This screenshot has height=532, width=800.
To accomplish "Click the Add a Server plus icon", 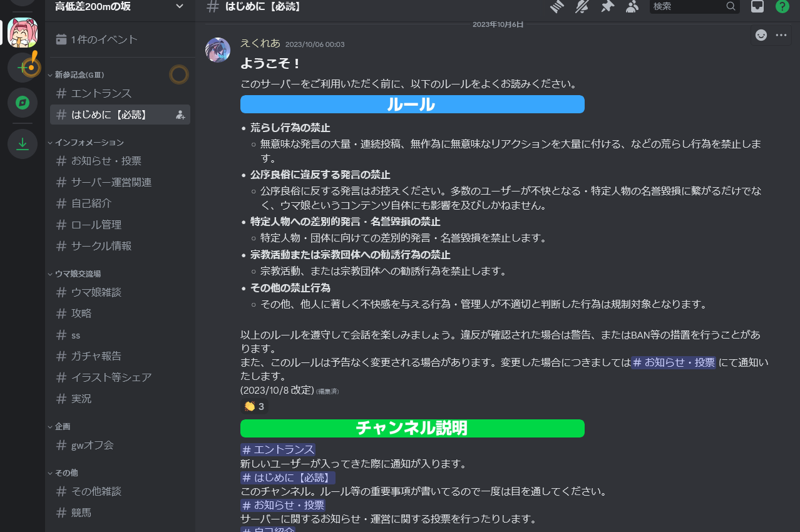I will (x=23, y=68).
